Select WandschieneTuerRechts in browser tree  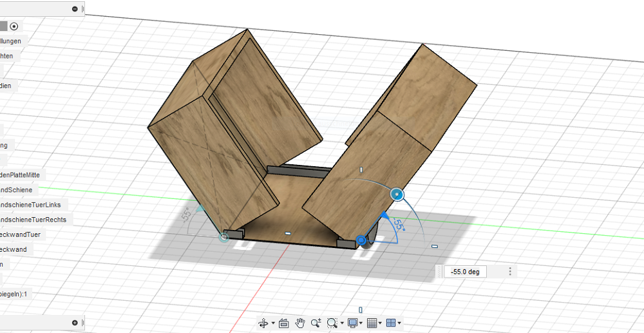point(33,220)
